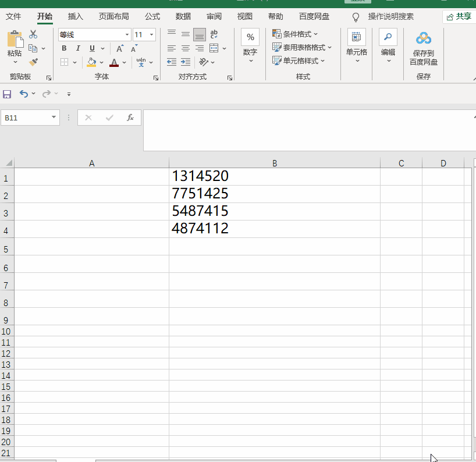Switch to the 公式 tab
Image resolution: width=476 pixels, height=462 pixels.
(x=152, y=16)
